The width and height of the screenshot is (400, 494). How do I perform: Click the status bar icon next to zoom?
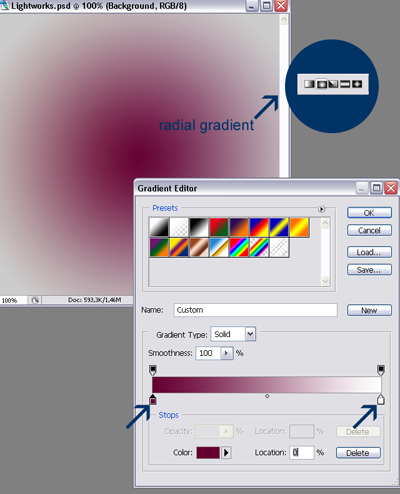click(35, 300)
